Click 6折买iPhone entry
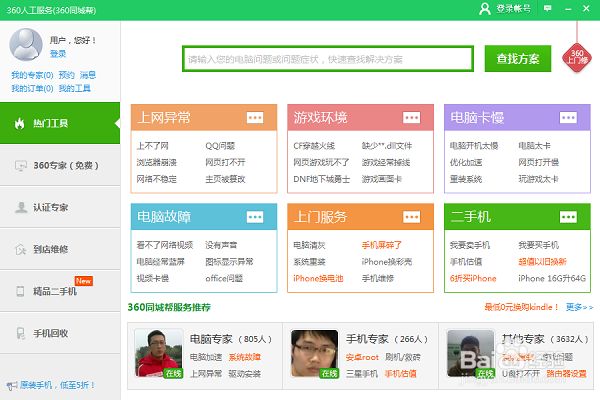The width and height of the screenshot is (600, 400). tap(473, 278)
